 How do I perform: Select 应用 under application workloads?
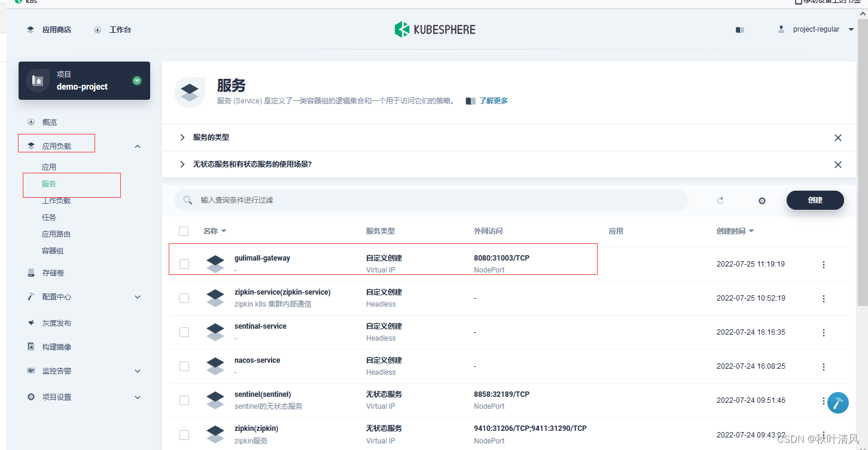click(x=49, y=167)
